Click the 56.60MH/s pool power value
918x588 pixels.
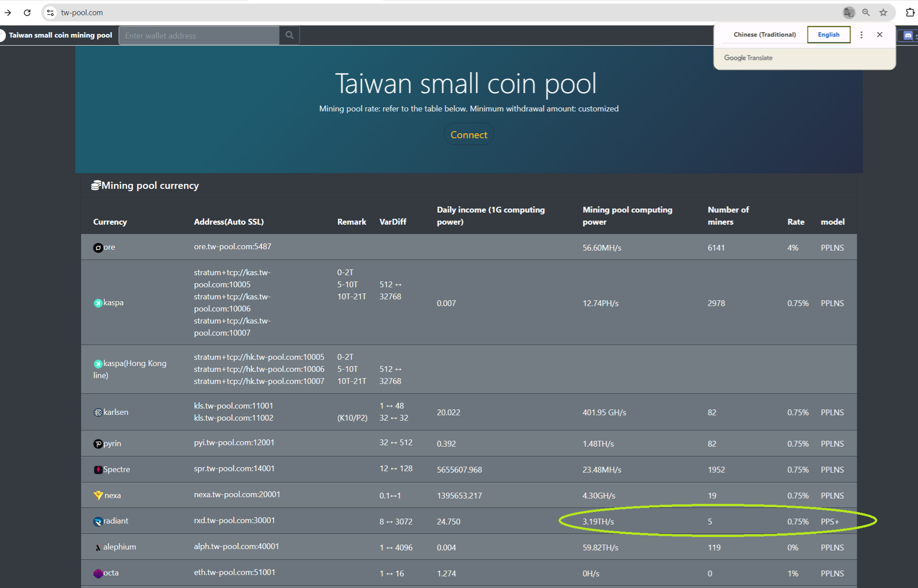[602, 248]
